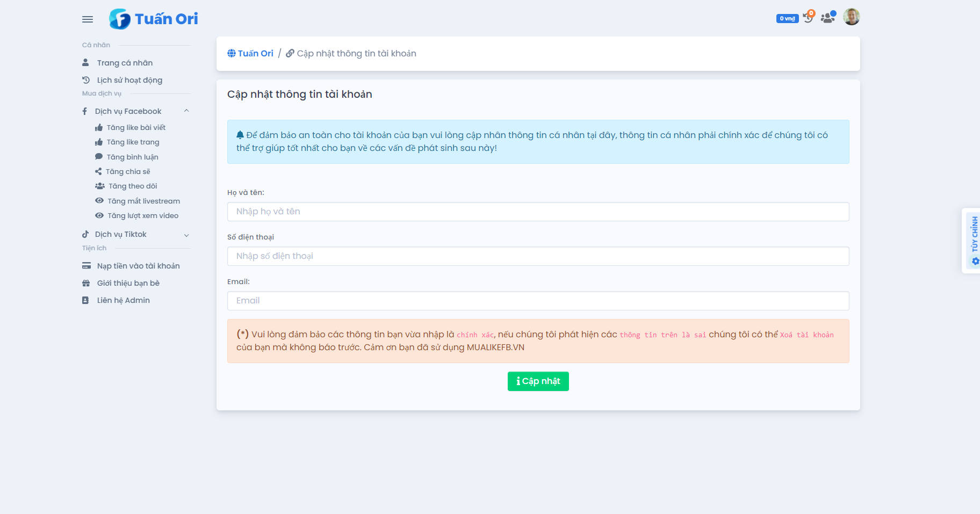The height and width of the screenshot is (514, 980).
Task: Click followers icon of Tăng theo dõi
Action: [x=100, y=186]
